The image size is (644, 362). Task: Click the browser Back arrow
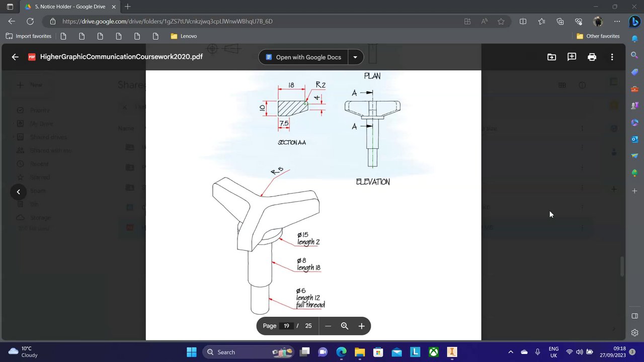pyautogui.click(x=12, y=21)
